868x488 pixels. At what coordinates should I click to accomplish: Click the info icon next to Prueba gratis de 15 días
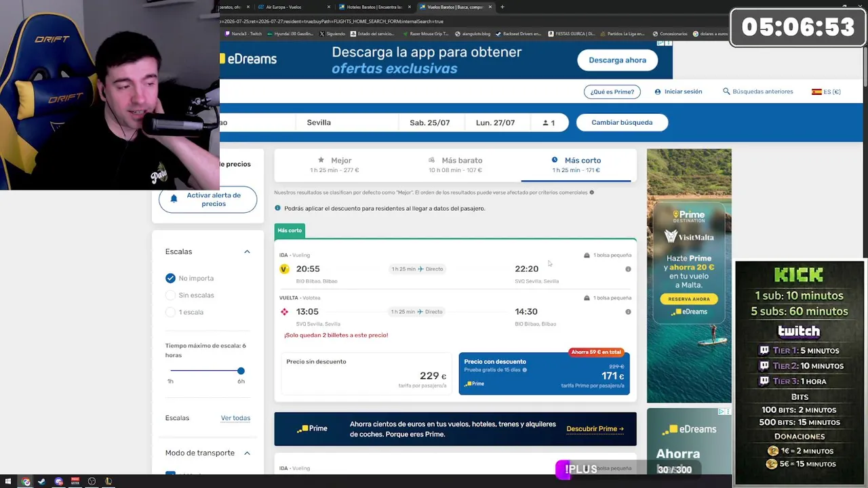click(524, 370)
